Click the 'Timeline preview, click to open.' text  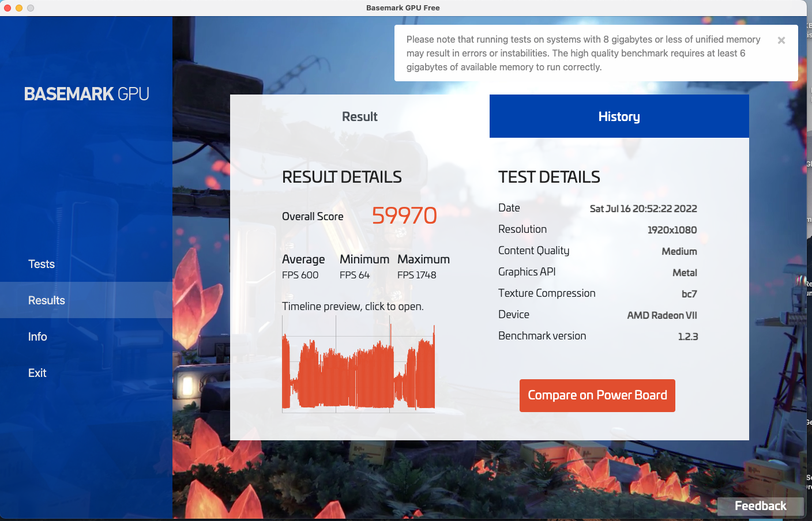coord(353,307)
